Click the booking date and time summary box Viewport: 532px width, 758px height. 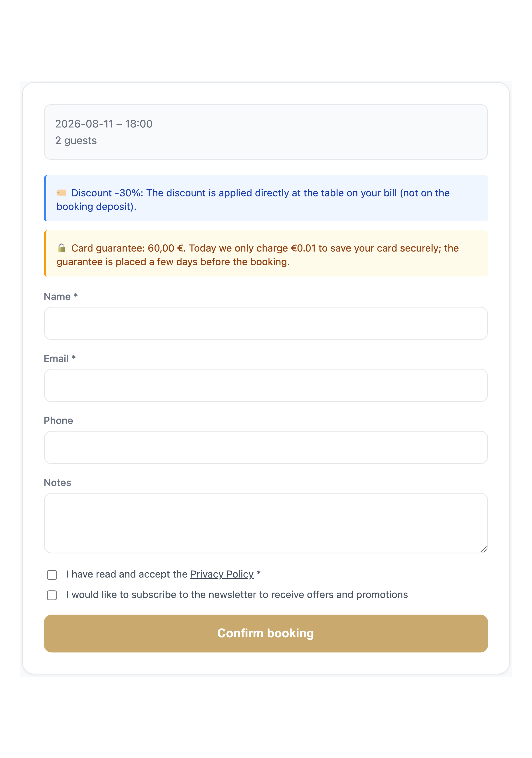pyautogui.click(x=266, y=132)
